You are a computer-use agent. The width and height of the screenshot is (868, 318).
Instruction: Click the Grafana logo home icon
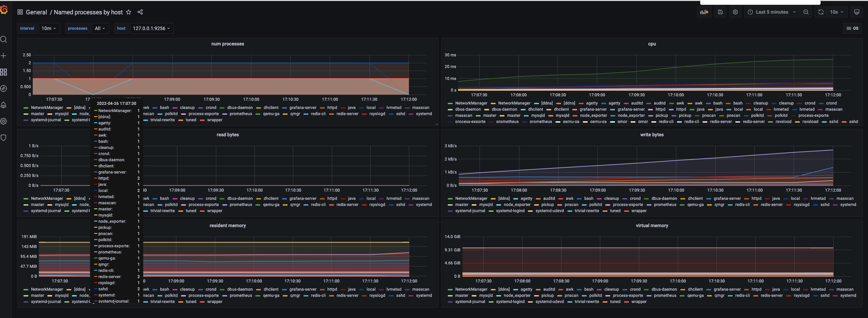(4, 10)
